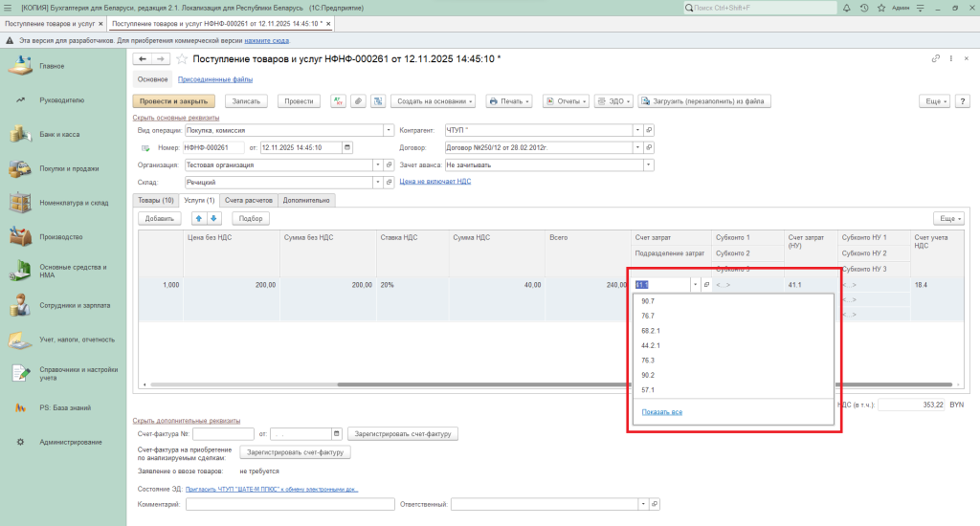980x526 pixels.
Task: Switch to the Товары (10) tab
Action: pos(155,201)
